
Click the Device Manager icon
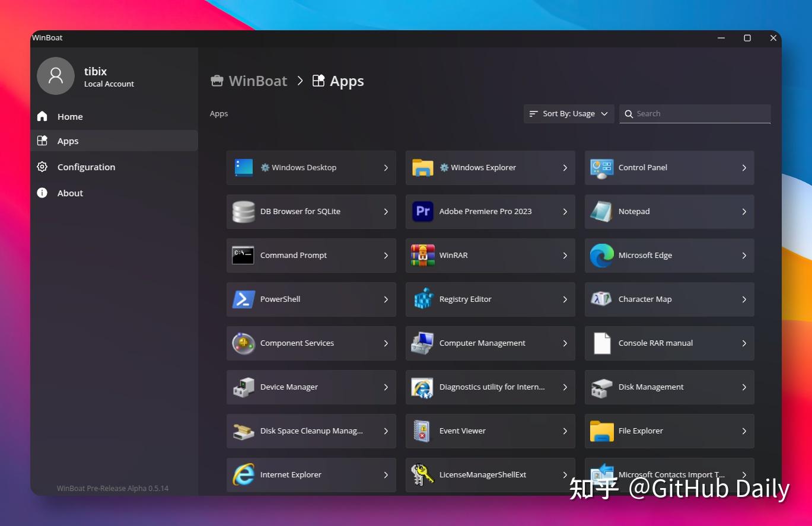click(244, 387)
